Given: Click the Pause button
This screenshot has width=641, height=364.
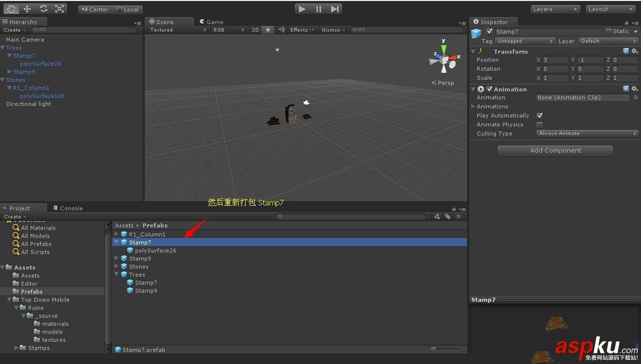Looking at the screenshot, I should (x=318, y=9).
